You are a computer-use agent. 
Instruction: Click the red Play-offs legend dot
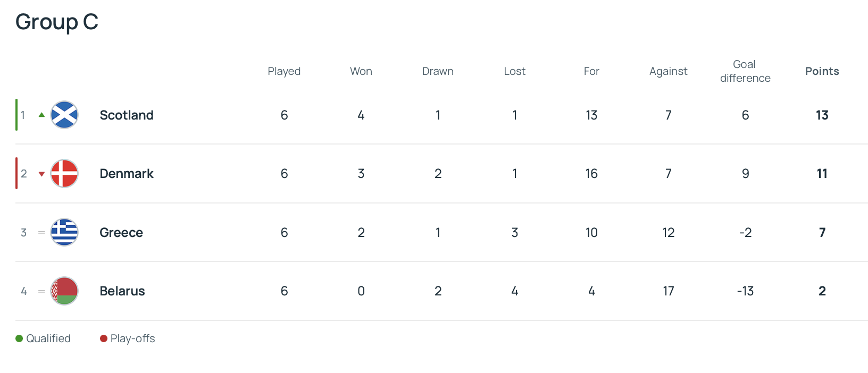(104, 338)
